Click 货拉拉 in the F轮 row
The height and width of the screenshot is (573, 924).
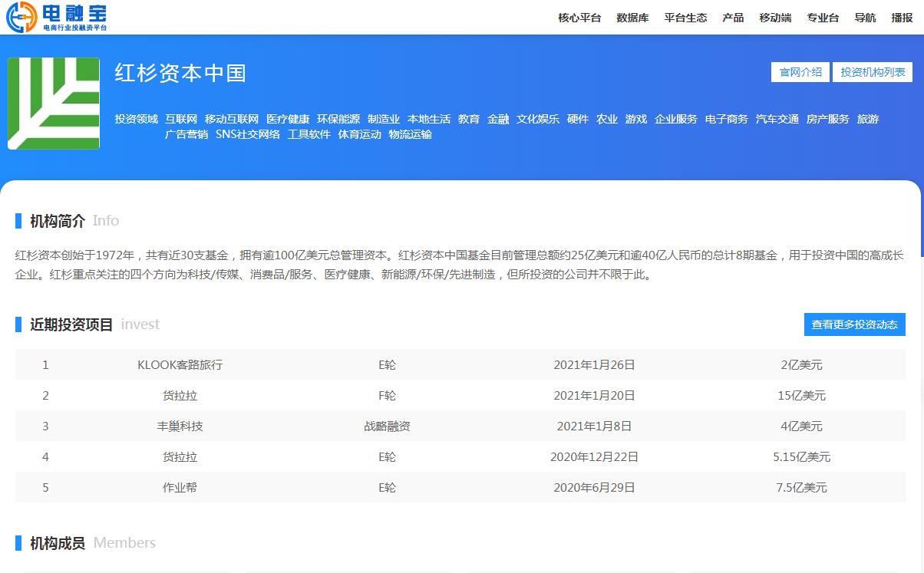click(180, 395)
